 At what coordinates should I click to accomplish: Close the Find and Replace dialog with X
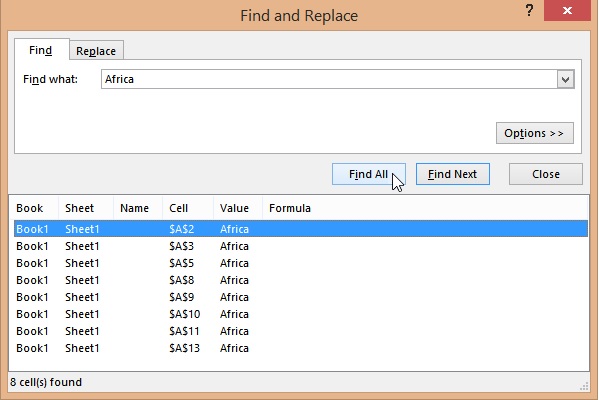tap(567, 10)
